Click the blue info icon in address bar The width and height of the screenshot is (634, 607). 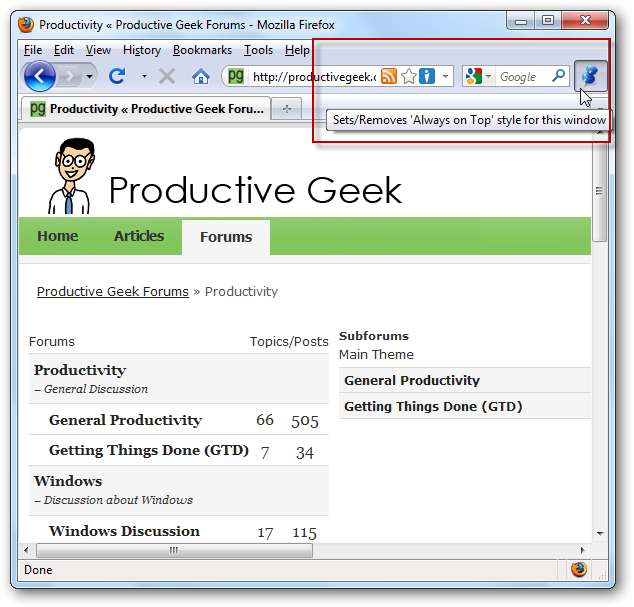(x=427, y=76)
